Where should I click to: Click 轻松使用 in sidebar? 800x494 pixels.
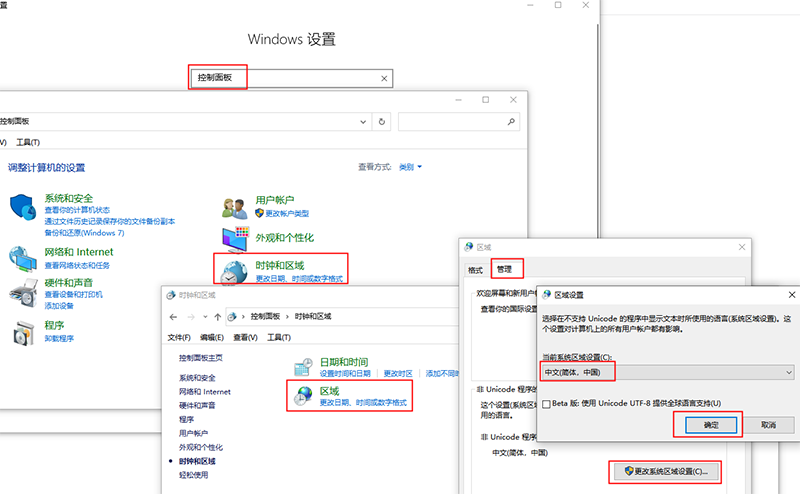pos(193,475)
